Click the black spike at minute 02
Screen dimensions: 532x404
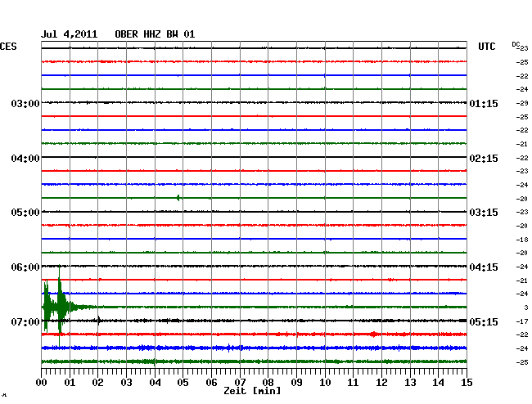(99, 321)
